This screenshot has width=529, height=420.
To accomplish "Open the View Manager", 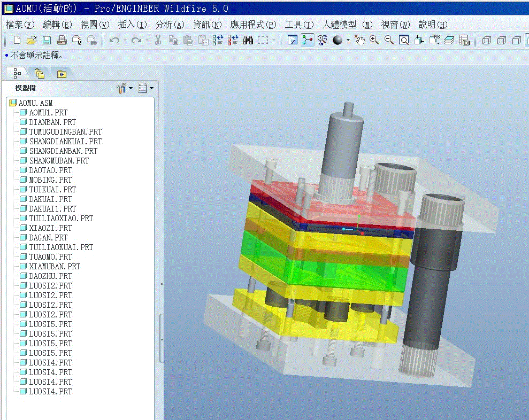I will click(x=464, y=40).
